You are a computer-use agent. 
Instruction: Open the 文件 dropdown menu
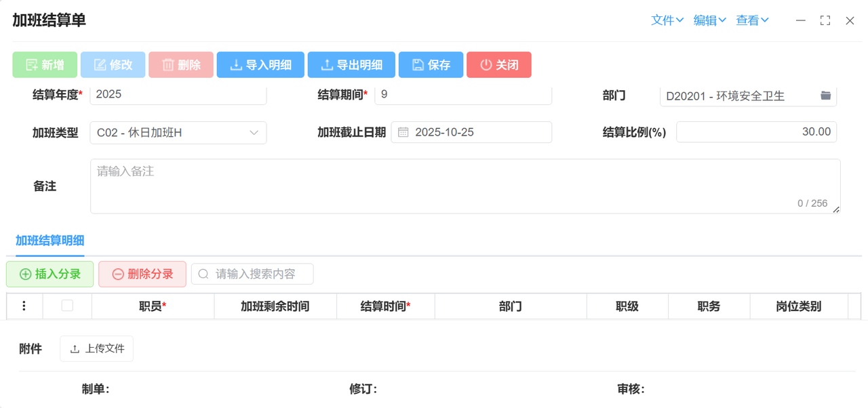point(667,20)
